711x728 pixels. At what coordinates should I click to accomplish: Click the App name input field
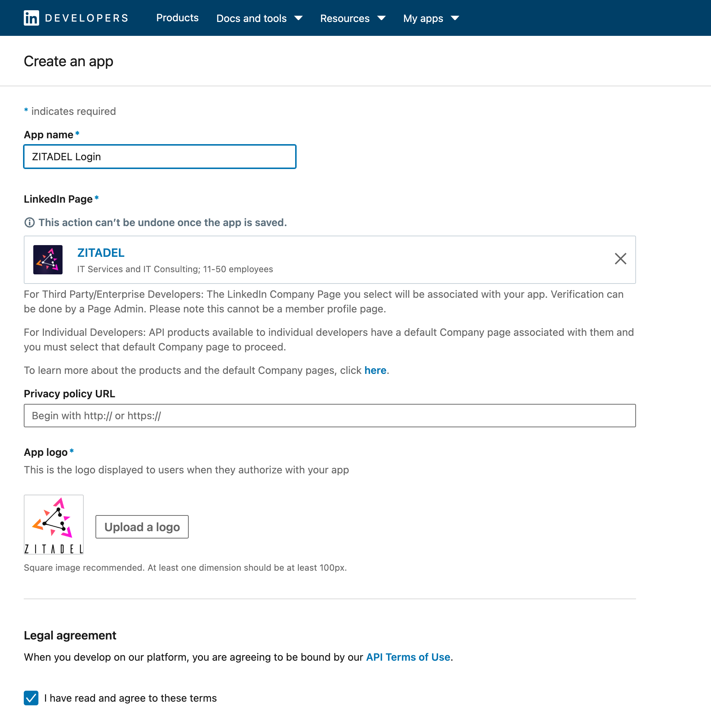pyautogui.click(x=159, y=155)
